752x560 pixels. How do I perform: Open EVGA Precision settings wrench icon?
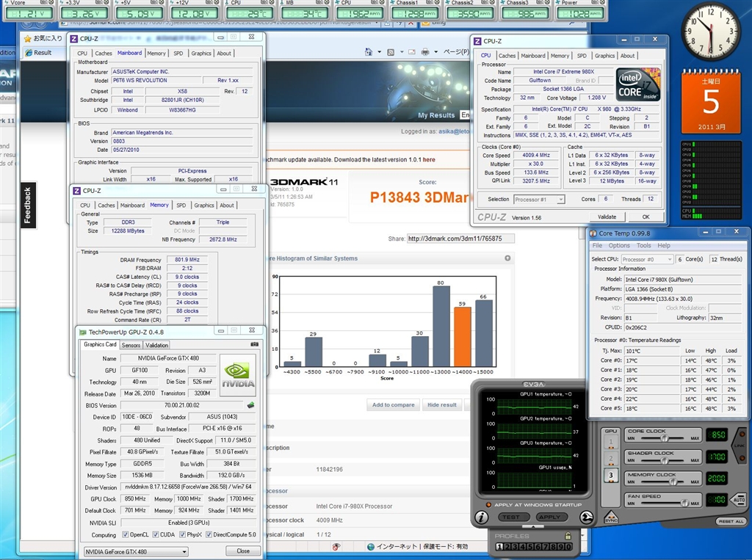click(x=588, y=517)
